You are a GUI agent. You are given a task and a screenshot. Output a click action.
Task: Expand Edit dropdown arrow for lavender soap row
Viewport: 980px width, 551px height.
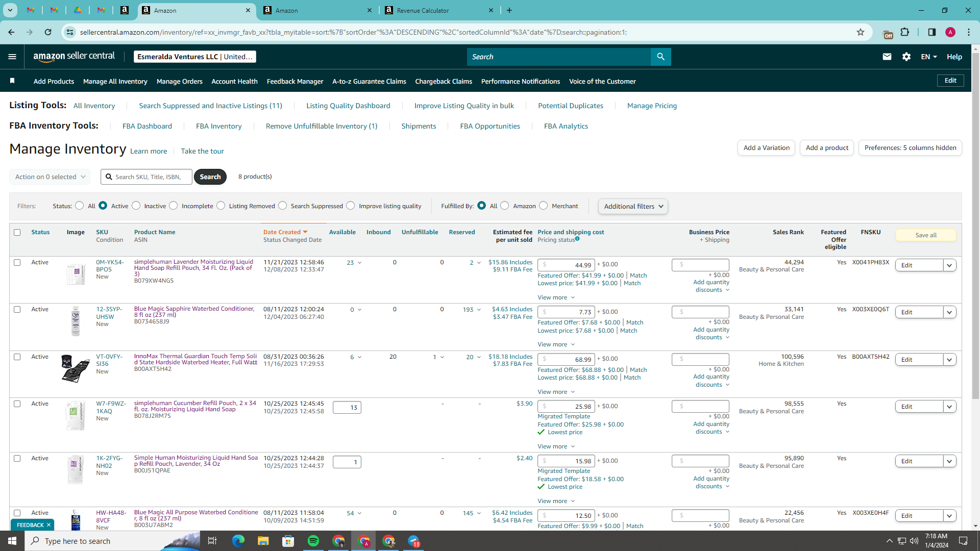tap(949, 265)
